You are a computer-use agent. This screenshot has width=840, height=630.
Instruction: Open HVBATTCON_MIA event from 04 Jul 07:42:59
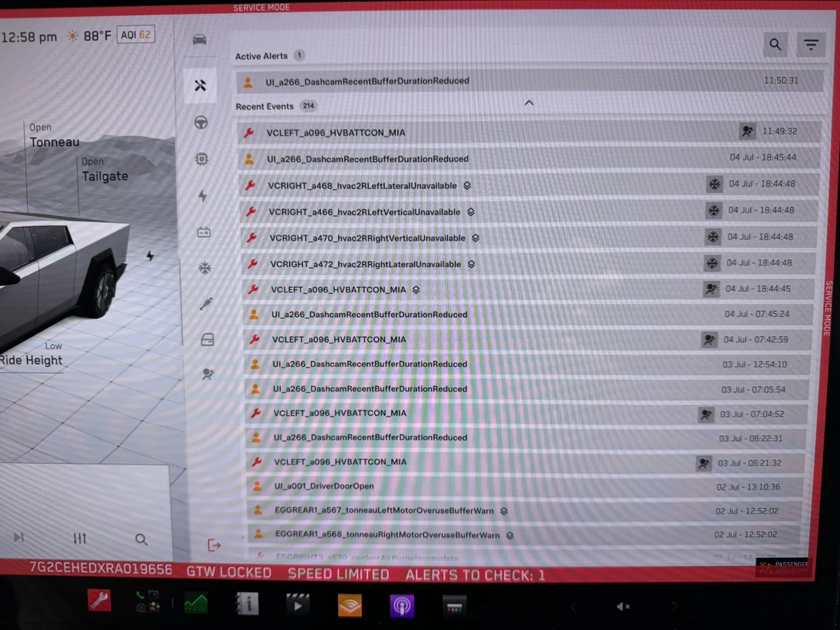click(x=529, y=339)
